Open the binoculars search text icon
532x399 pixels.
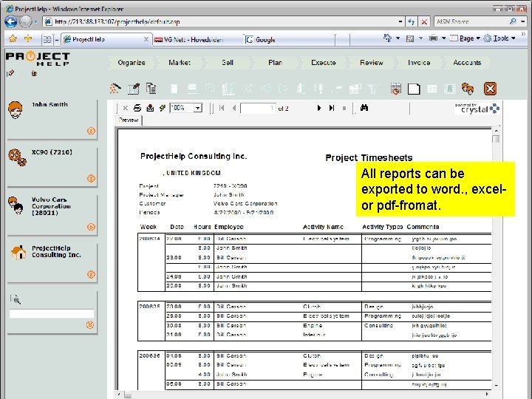click(364, 108)
